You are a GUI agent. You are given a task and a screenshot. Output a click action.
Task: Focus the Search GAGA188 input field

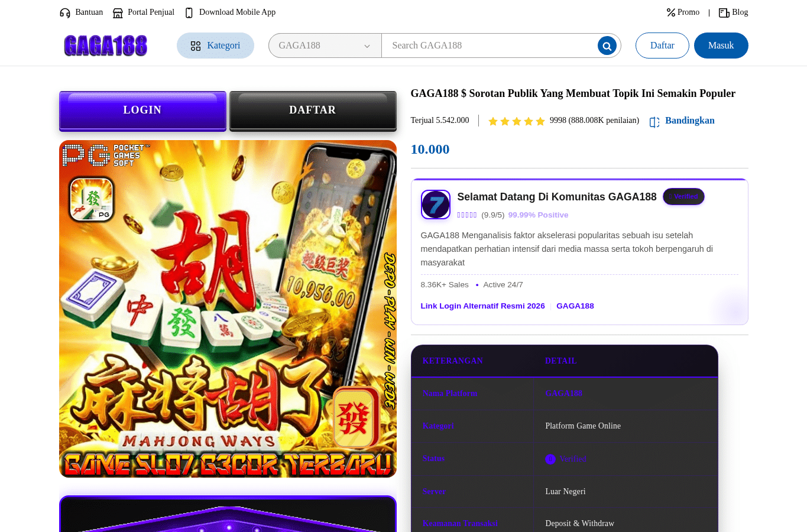coord(491,46)
